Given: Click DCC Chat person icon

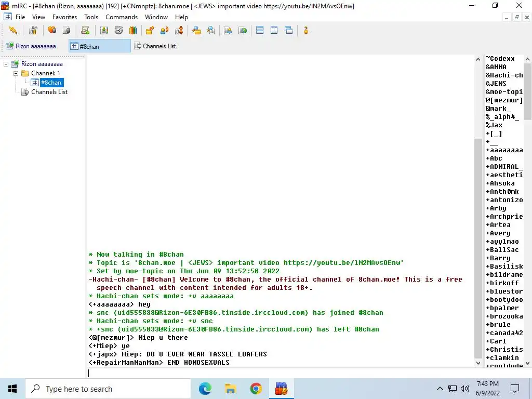Looking at the screenshot, I should point(164,31).
